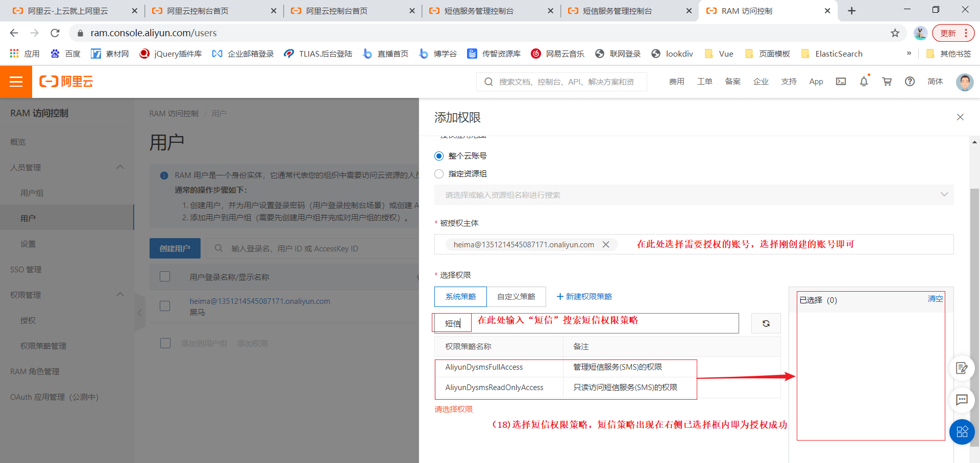Collapse the sidebar with the arrow handle
Screen dimensions: 980x463
(x=139, y=312)
